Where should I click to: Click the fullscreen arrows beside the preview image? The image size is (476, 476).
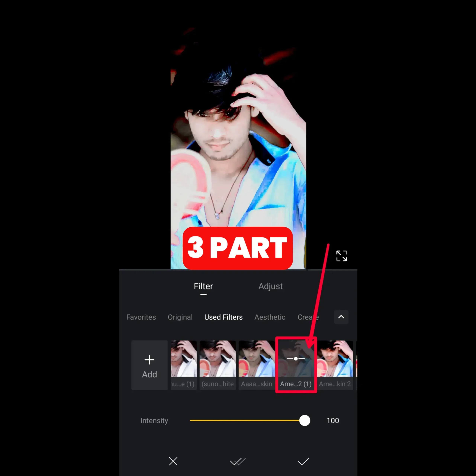[x=342, y=256]
